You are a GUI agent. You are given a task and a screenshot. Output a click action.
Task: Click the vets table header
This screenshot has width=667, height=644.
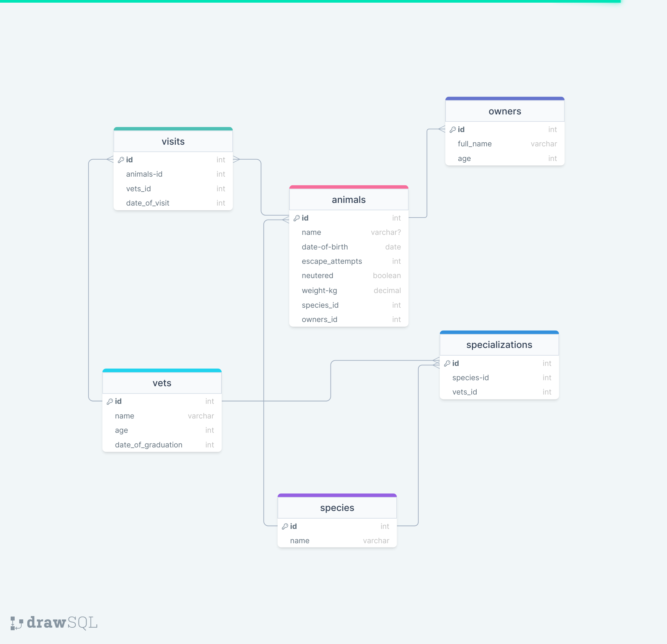click(162, 383)
